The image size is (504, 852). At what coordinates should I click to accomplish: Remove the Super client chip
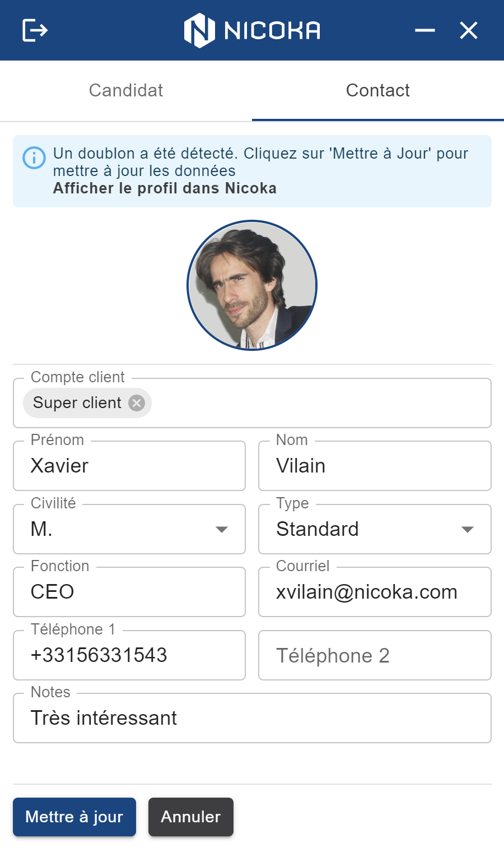point(137,403)
